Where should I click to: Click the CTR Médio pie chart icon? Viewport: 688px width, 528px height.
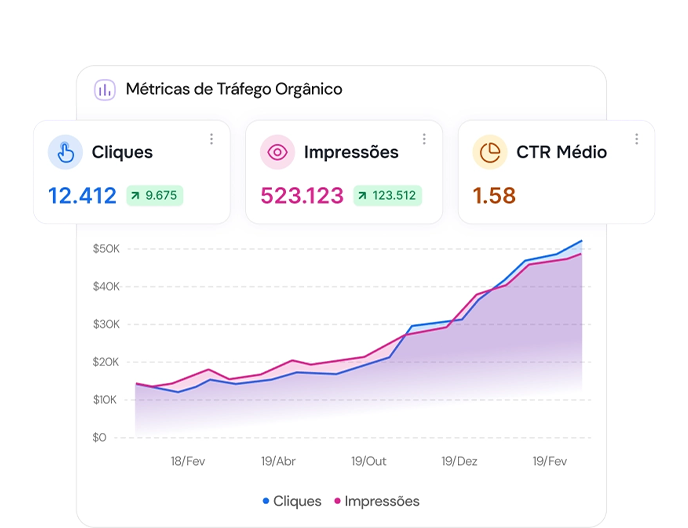[x=490, y=153]
